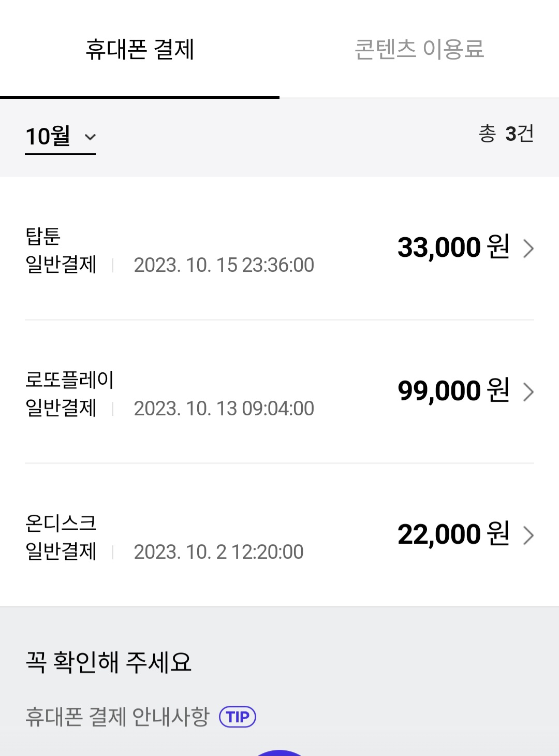559x756 pixels.
Task: Open the 99,000 원 payment details
Action: click(x=453, y=391)
